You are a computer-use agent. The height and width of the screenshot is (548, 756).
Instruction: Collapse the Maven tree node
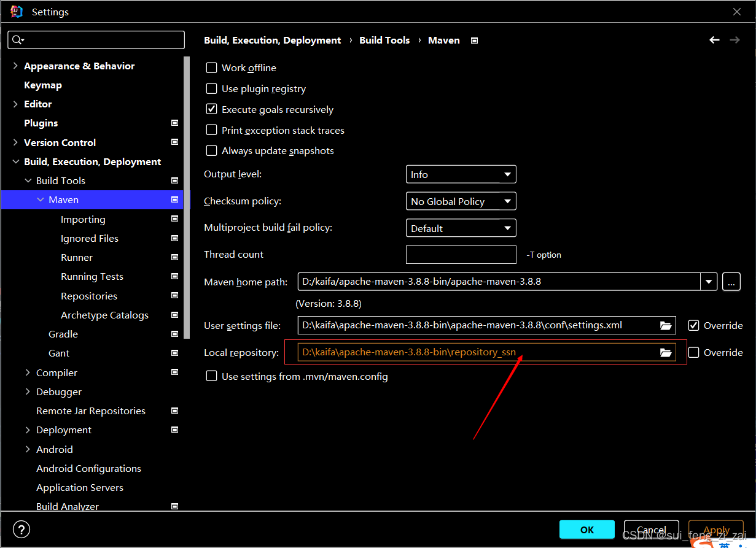click(41, 199)
